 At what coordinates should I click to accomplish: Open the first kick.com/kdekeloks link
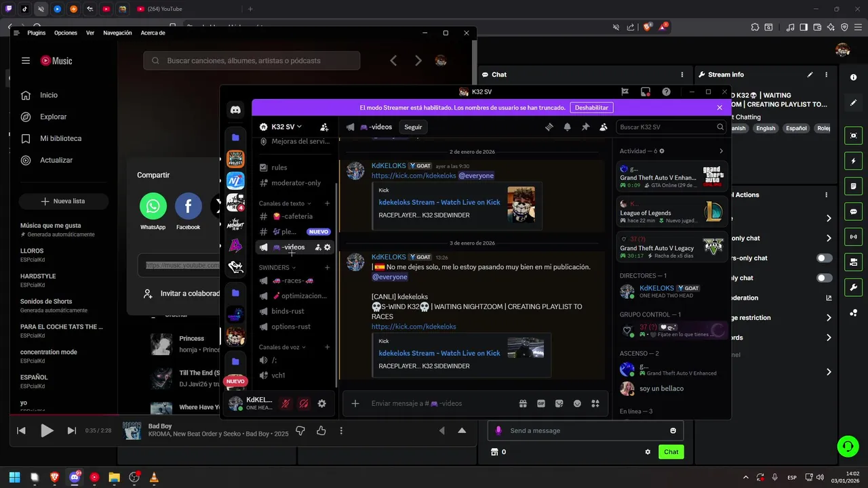[414, 176]
